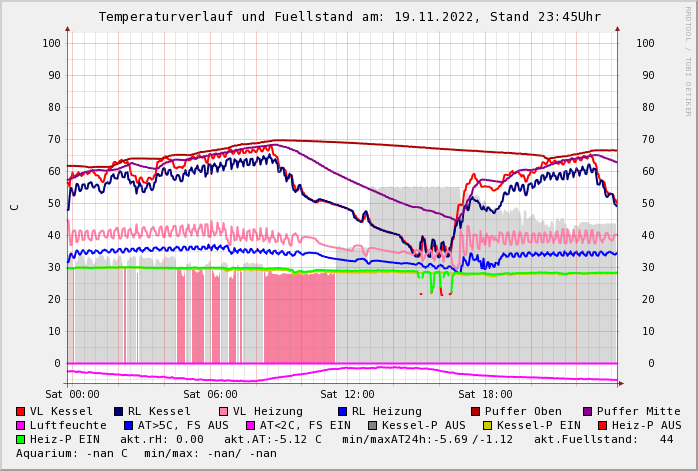Click the yellow Kessel-P EIN legend swatch
Screen dimensions: 698x471
tap(488, 425)
